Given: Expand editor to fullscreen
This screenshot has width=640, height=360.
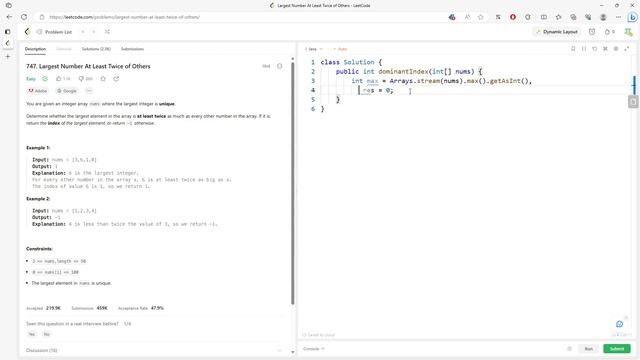Looking at the screenshot, I should [627, 49].
